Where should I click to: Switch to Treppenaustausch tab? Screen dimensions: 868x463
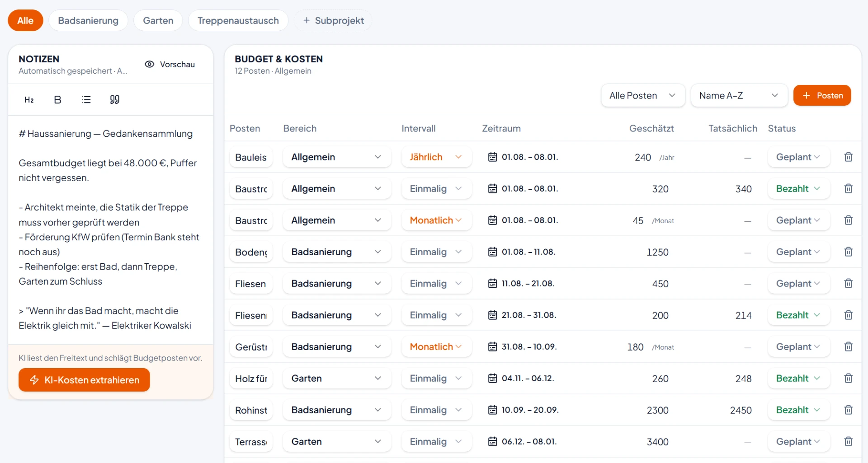coord(238,20)
